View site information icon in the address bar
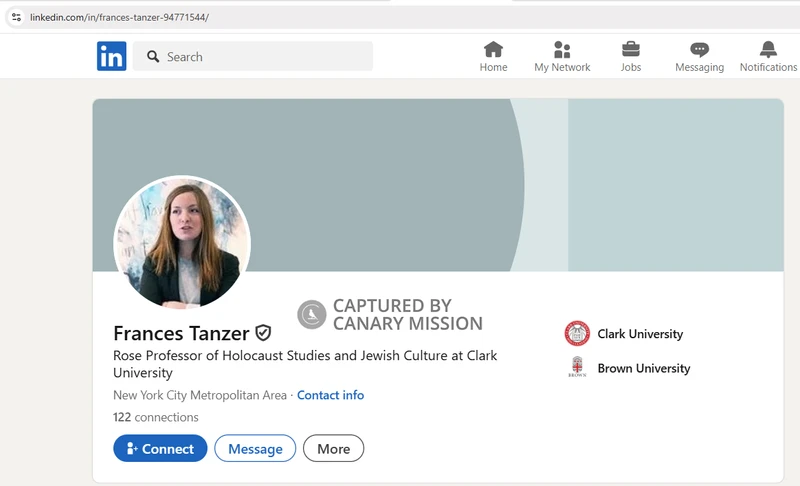 pyautogui.click(x=16, y=17)
